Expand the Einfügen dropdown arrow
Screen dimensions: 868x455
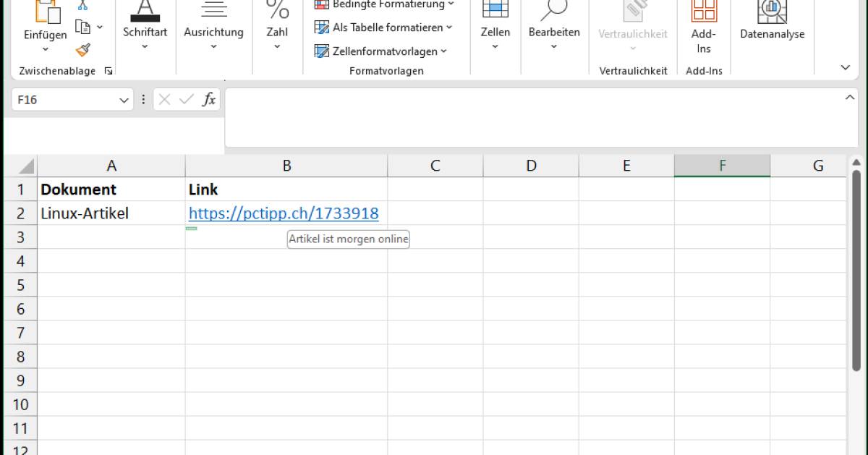click(46, 48)
